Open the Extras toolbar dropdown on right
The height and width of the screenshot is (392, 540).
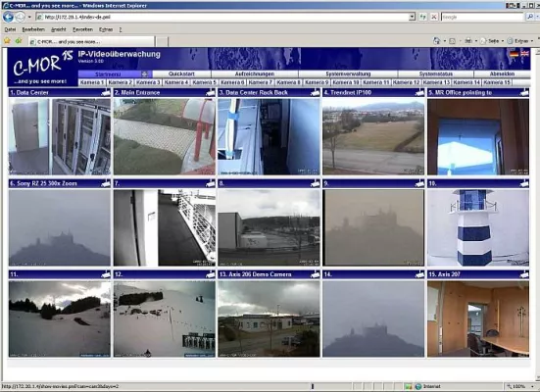point(521,41)
